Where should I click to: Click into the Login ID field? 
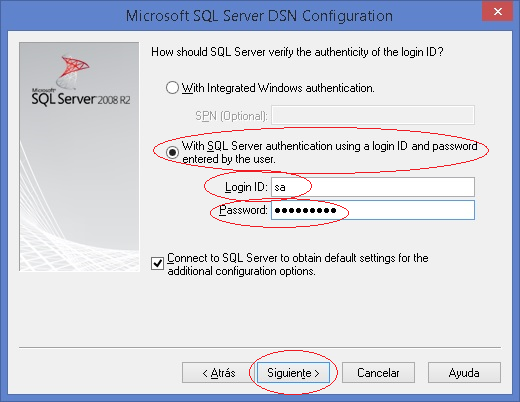pos(373,187)
